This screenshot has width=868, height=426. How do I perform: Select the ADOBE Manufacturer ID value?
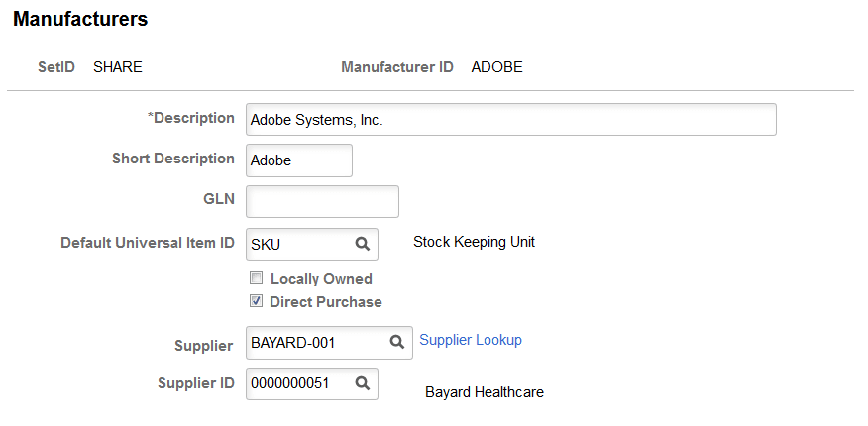click(x=496, y=67)
